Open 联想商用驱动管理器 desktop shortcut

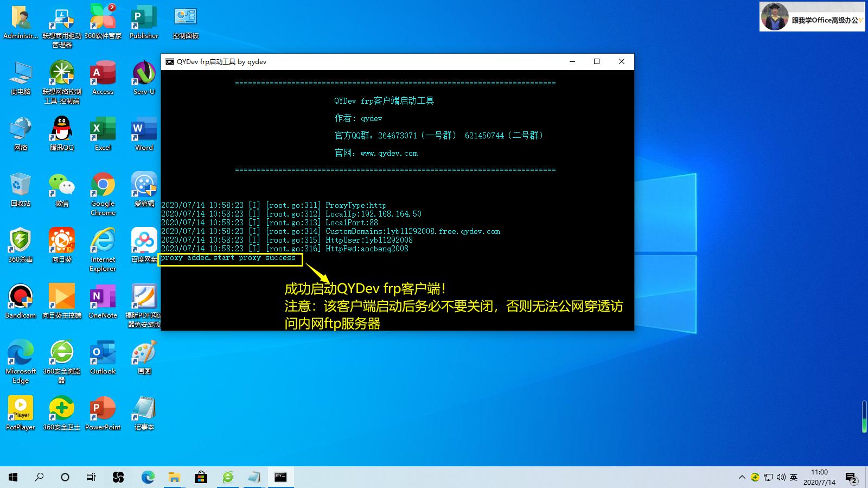62,26
